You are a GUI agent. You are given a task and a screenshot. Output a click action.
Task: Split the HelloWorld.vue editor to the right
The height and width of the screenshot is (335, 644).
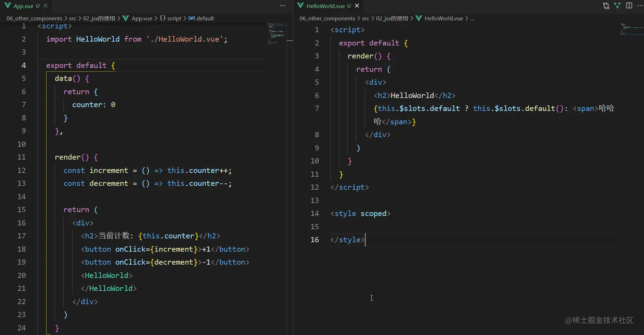click(629, 6)
